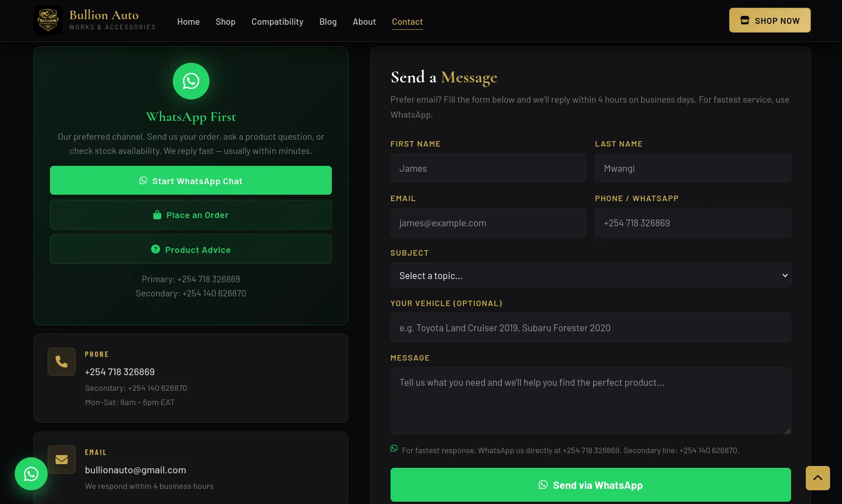Click the YOUR VEHICLE optional field
This screenshot has height=504, width=842.
pos(590,327)
